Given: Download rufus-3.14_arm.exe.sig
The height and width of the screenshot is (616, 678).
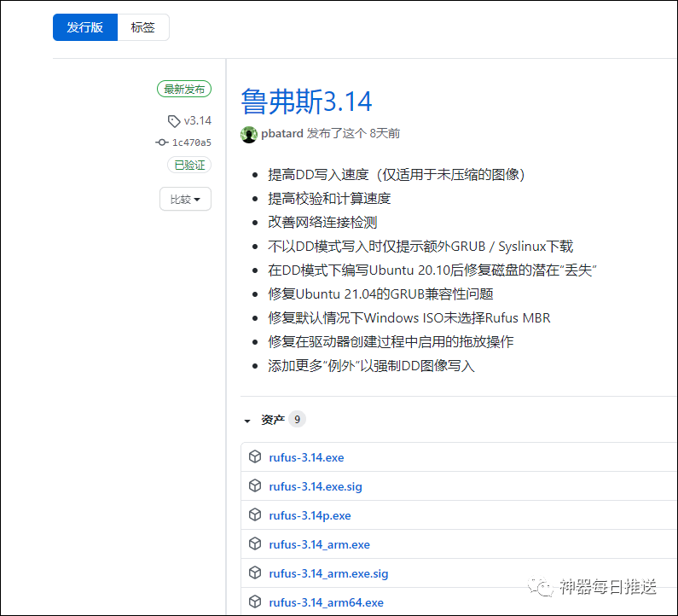Looking at the screenshot, I should click(x=328, y=573).
